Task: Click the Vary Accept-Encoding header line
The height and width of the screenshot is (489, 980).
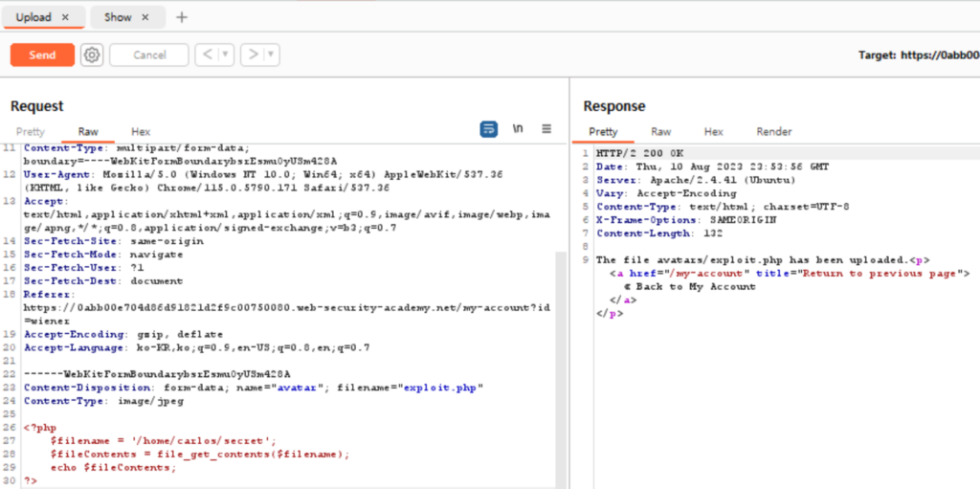Action: (x=666, y=194)
